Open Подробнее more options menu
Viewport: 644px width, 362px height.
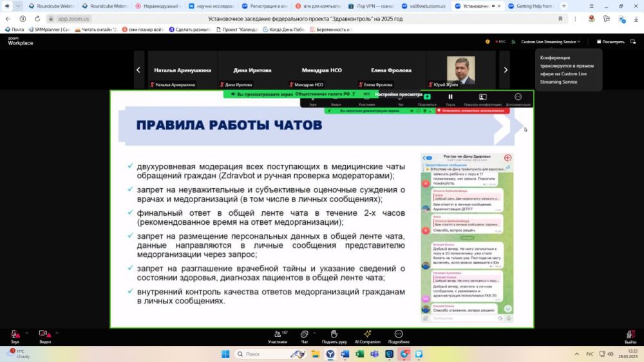click(399, 336)
